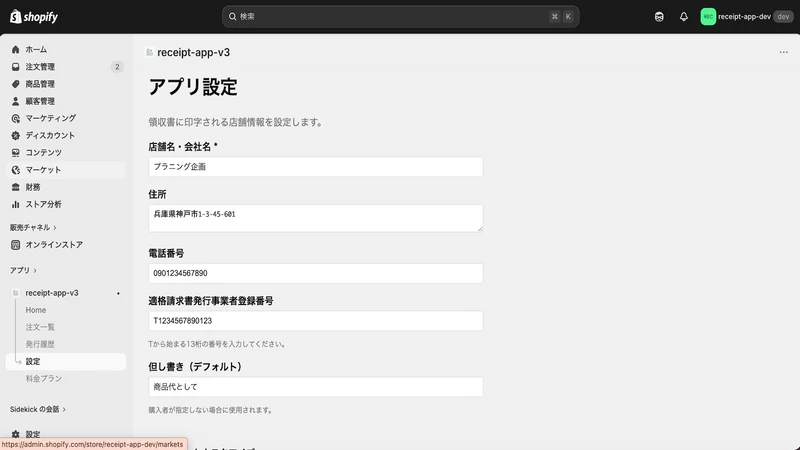The width and height of the screenshot is (800, 450).
Task: Click the Online Store (オンラインストア) icon
Action: click(15, 245)
